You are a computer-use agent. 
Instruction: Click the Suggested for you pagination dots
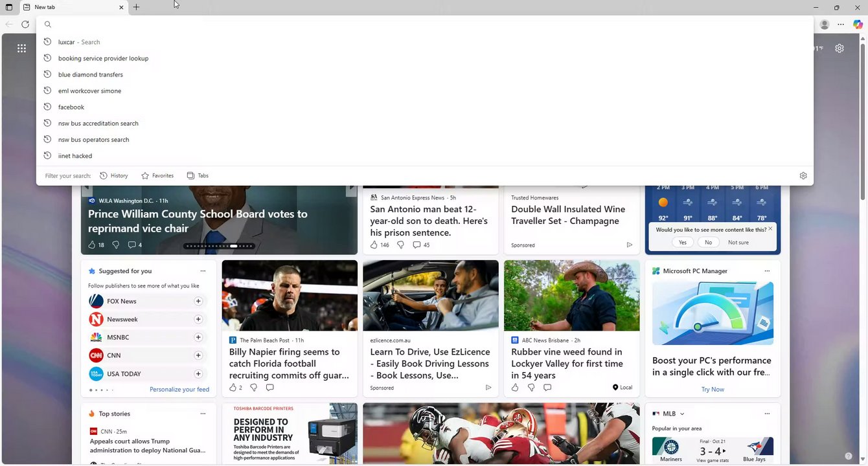(101, 390)
